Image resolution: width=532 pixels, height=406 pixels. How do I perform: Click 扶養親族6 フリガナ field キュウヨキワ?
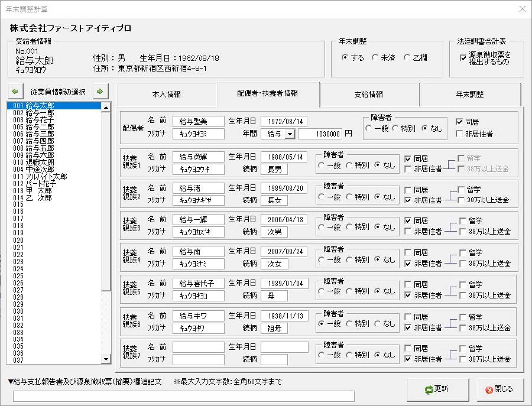click(x=199, y=329)
